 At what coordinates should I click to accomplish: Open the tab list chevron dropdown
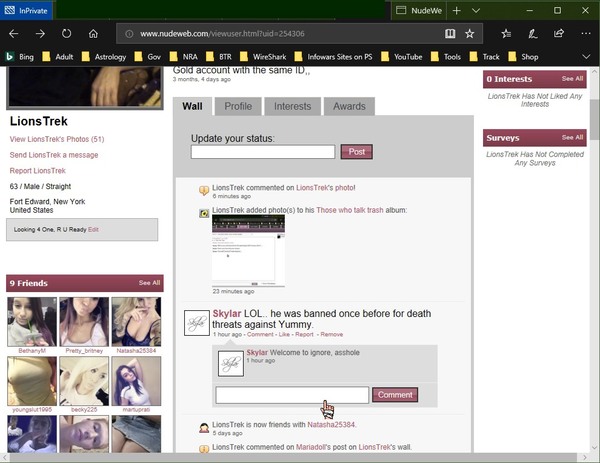coord(477,10)
